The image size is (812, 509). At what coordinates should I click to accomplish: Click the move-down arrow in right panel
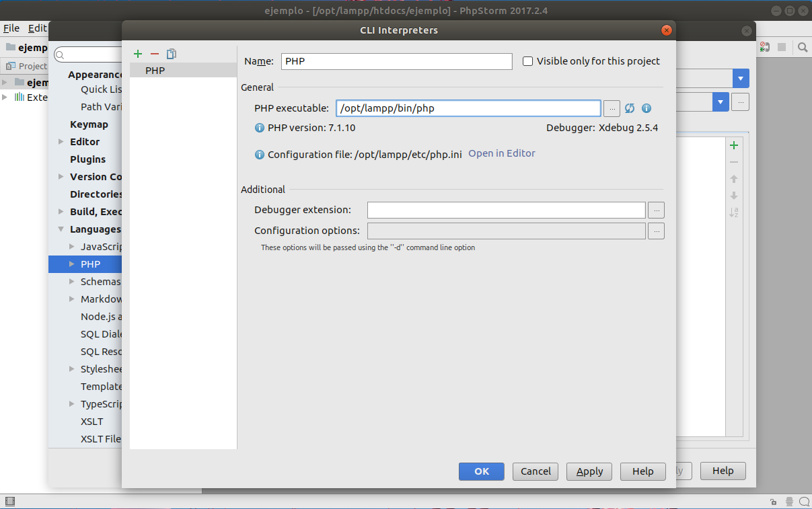tap(734, 196)
